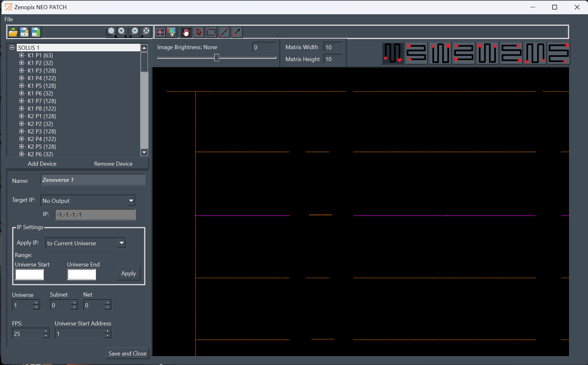The height and width of the screenshot is (365, 588).
Task: Select K2 P3 (128) in device tree
Action: 42,131
